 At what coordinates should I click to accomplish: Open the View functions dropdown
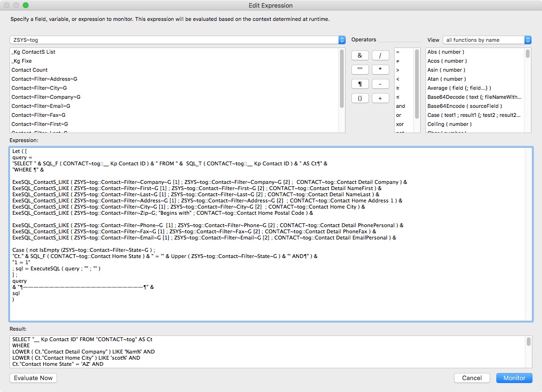click(487, 40)
